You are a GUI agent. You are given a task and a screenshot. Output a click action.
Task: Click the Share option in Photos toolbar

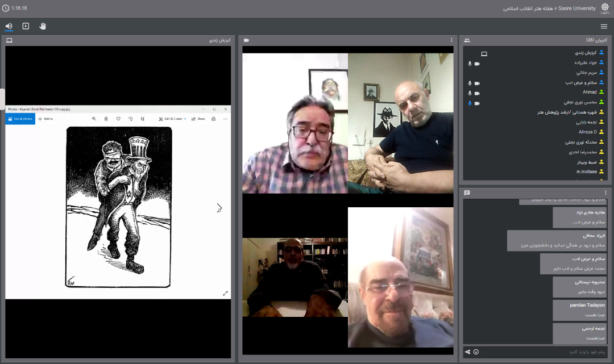[x=198, y=119]
